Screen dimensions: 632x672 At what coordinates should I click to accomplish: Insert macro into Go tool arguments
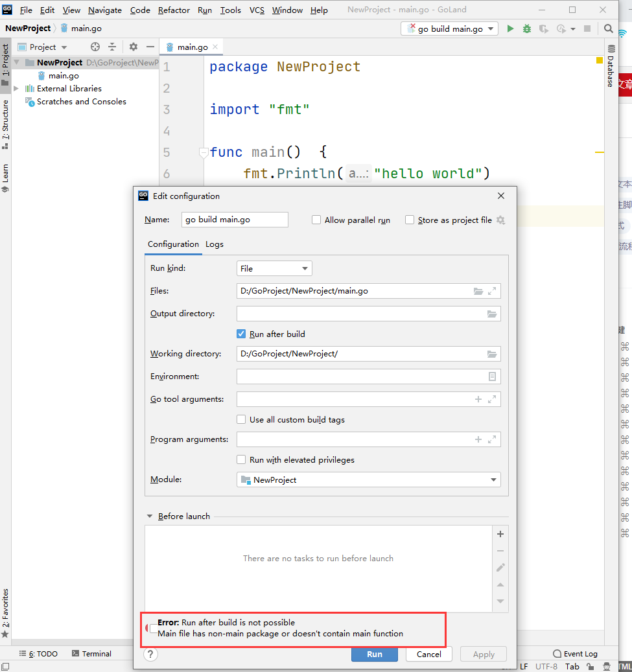click(478, 399)
